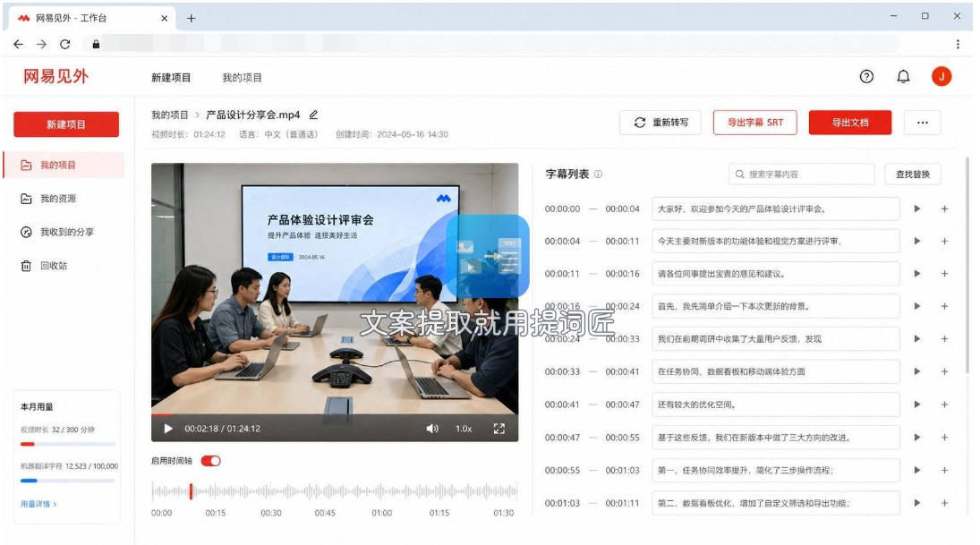The width and height of the screenshot is (980, 545).
Task: Click the 重新转写 button
Action: 660,123
